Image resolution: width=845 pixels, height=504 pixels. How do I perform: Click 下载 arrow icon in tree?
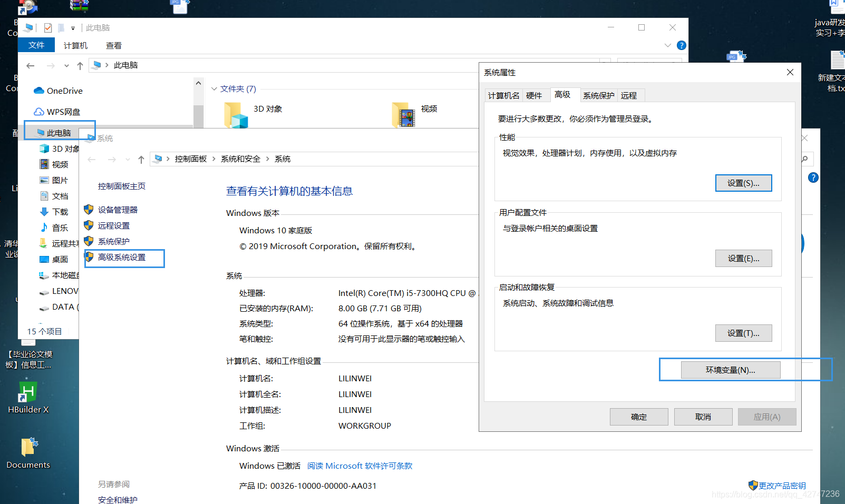(x=44, y=212)
